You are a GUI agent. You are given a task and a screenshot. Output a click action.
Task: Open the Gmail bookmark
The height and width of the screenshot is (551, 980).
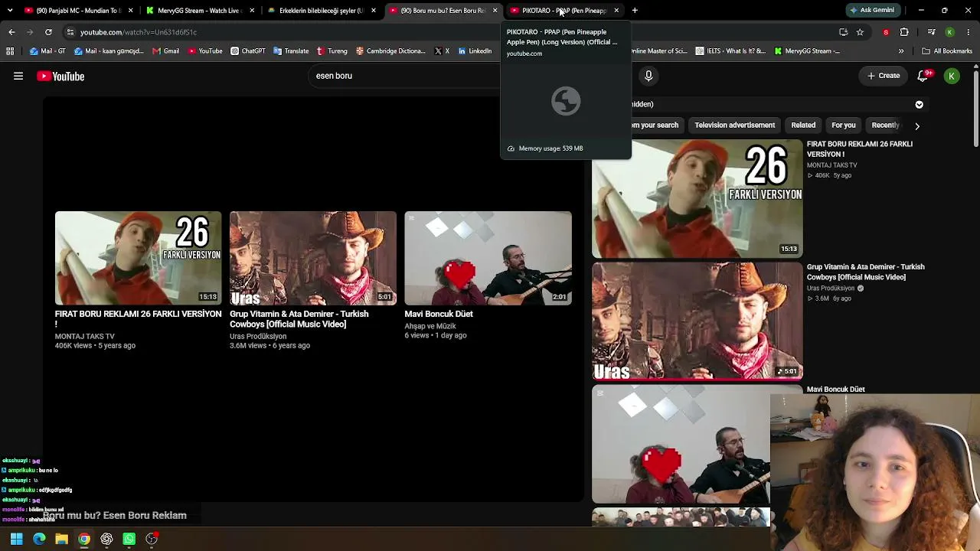pyautogui.click(x=165, y=51)
